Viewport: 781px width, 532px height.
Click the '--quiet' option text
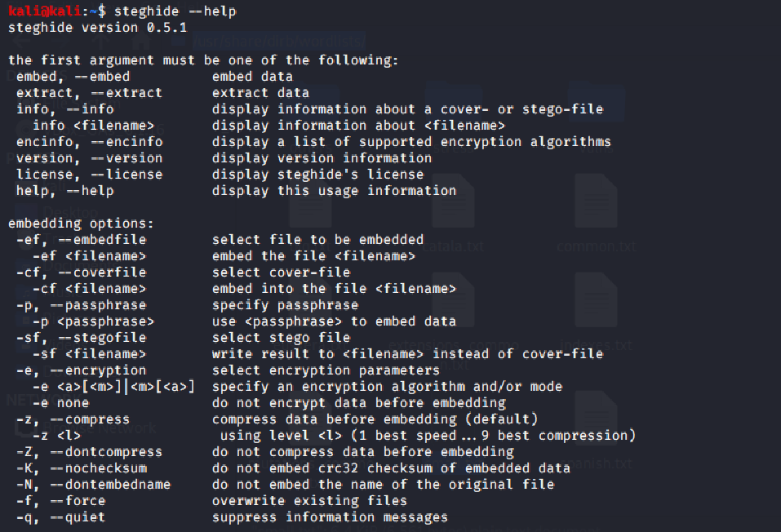pyautogui.click(x=78, y=517)
